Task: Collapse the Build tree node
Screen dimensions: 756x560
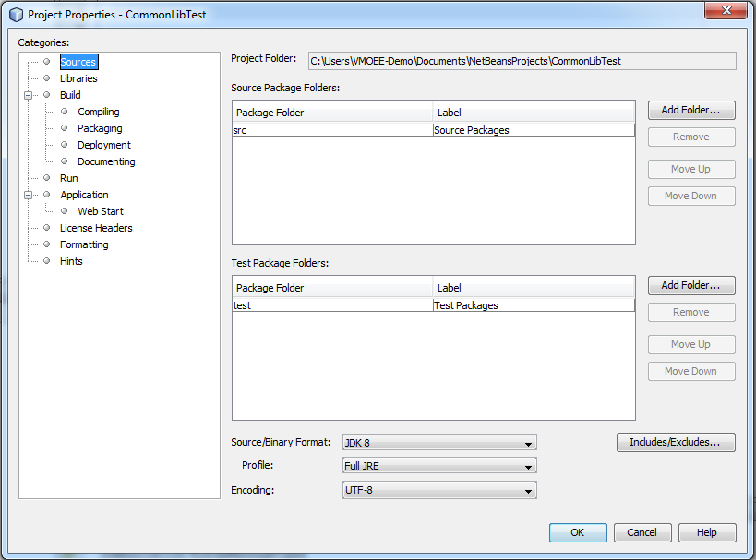Action: click(x=29, y=95)
